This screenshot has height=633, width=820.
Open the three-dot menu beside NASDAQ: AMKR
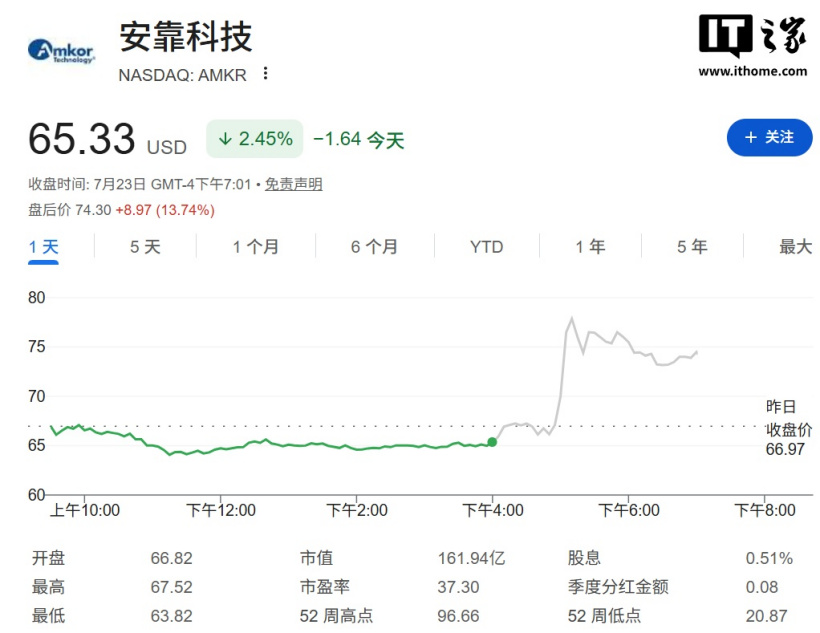click(266, 74)
